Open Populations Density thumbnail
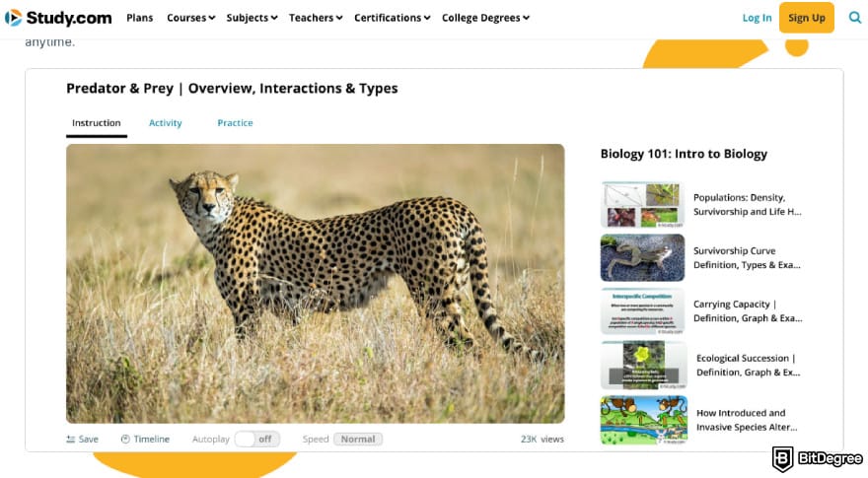 tap(642, 205)
